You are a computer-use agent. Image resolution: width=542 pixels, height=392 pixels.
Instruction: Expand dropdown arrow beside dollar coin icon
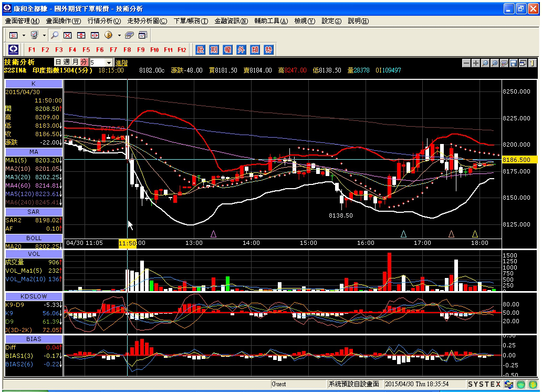[119, 35]
